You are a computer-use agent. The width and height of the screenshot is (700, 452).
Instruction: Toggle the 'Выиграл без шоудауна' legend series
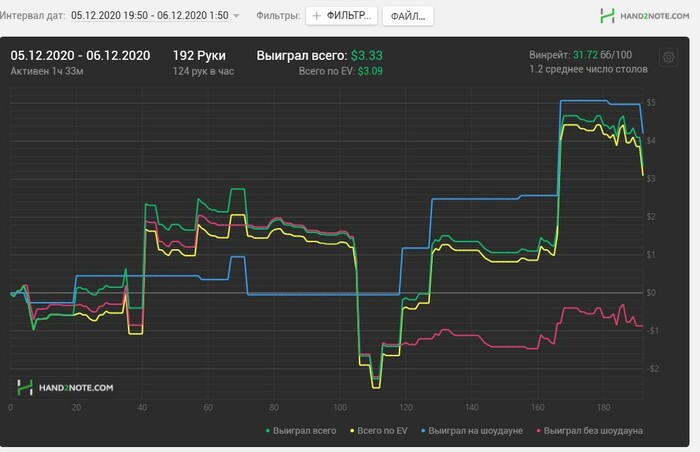589,431
